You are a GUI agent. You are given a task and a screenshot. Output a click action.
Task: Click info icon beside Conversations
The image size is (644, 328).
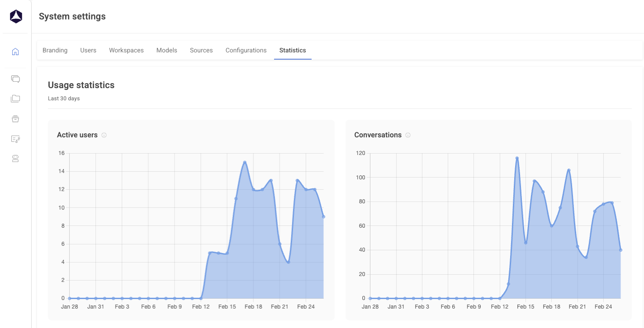(408, 135)
